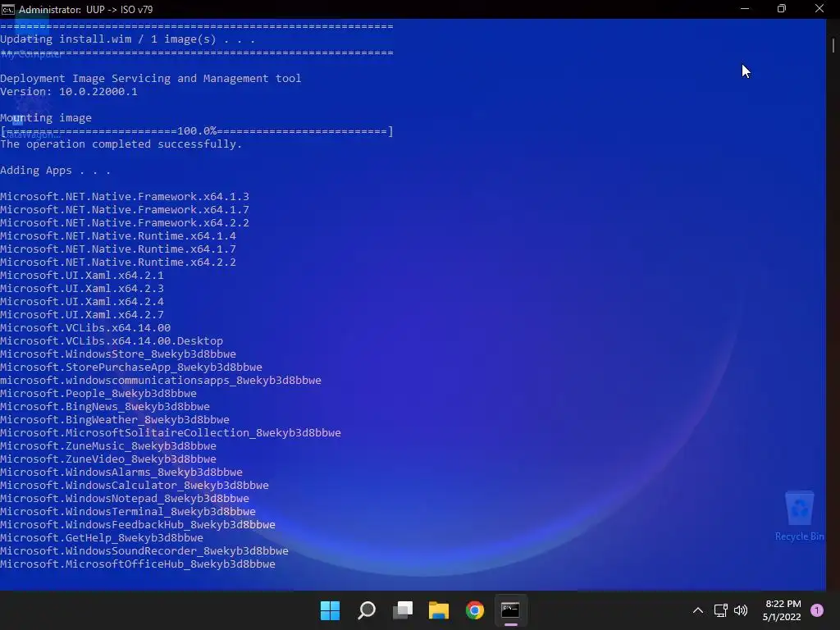Click the Microsoft.WindowsNotepad line
Viewport: 840px width, 630px height.
(x=125, y=498)
